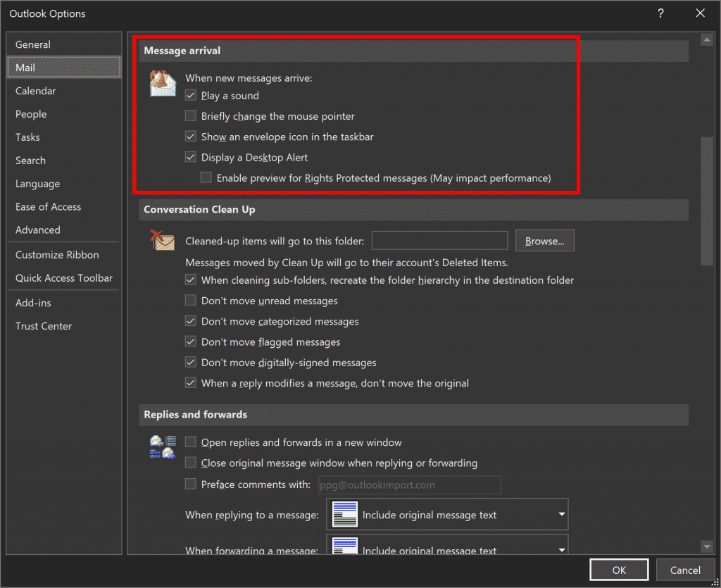Click the Cancel button
The width and height of the screenshot is (721, 588).
[685, 570]
